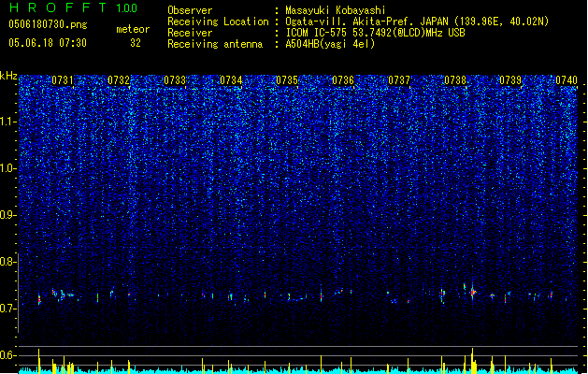The height and width of the screenshot is (374, 588).
Task: Click the 1.0 frequency axis label
Action: coord(8,168)
